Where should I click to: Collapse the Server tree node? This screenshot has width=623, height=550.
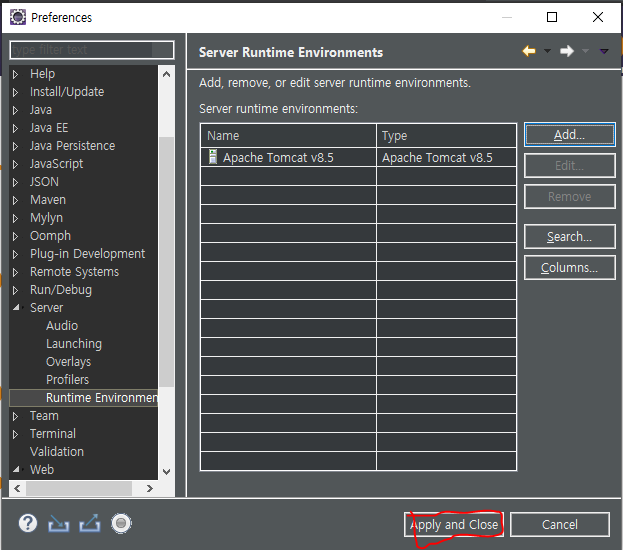(16, 307)
